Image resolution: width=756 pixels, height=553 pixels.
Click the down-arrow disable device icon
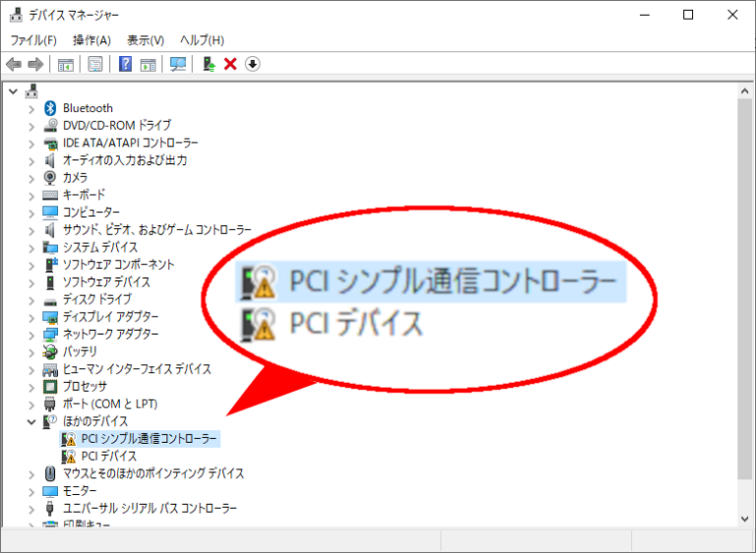pyautogui.click(x=253, y=64)
